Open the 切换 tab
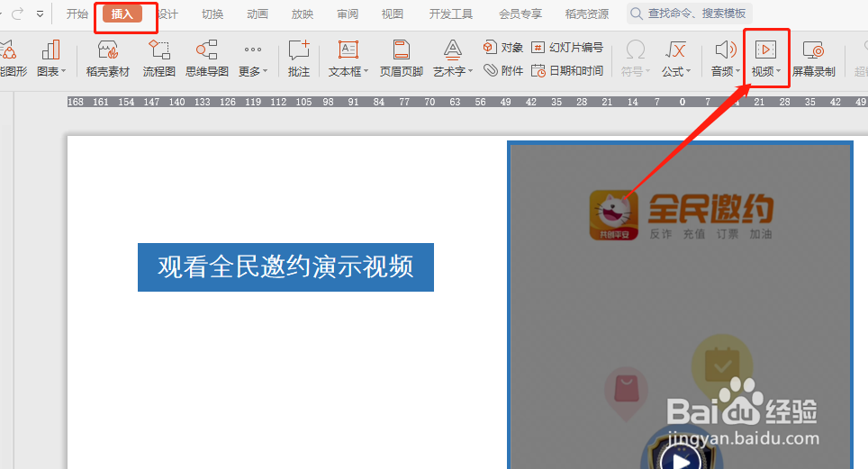The height and width of the screenshot is (469, 868). point(212,14)
